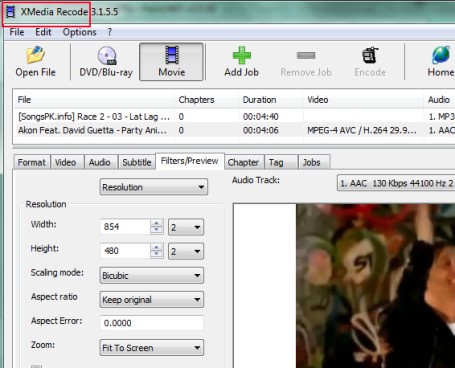The width and height of the screenshot is (455, 368).
Task: Click the Remove Job minus icon
Action: point(306,55)
